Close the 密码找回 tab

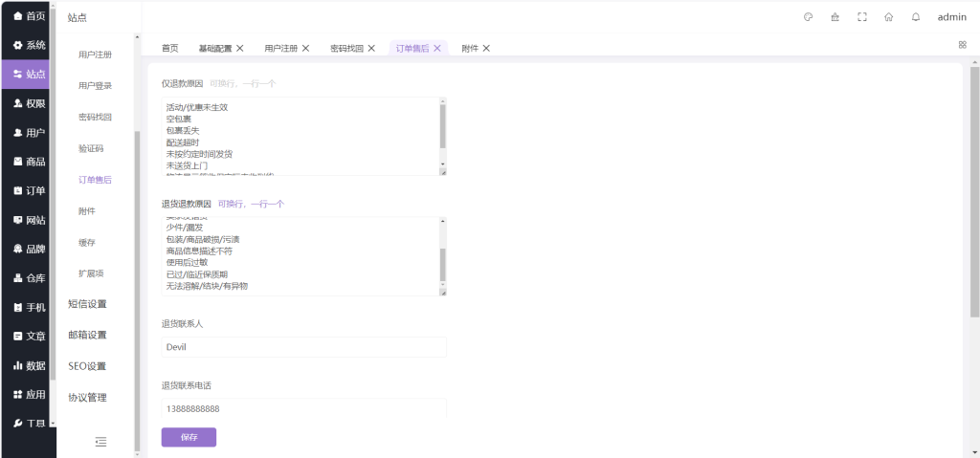(371, 48)
